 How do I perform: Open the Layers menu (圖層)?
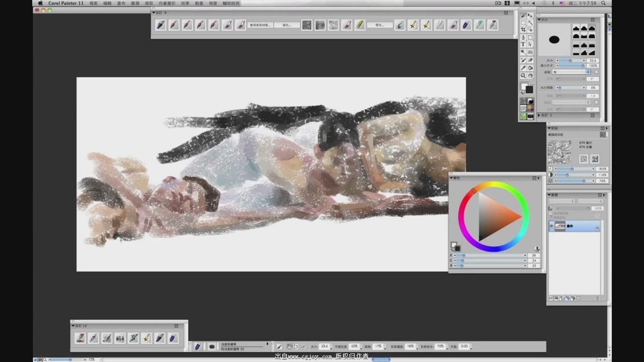135,3
